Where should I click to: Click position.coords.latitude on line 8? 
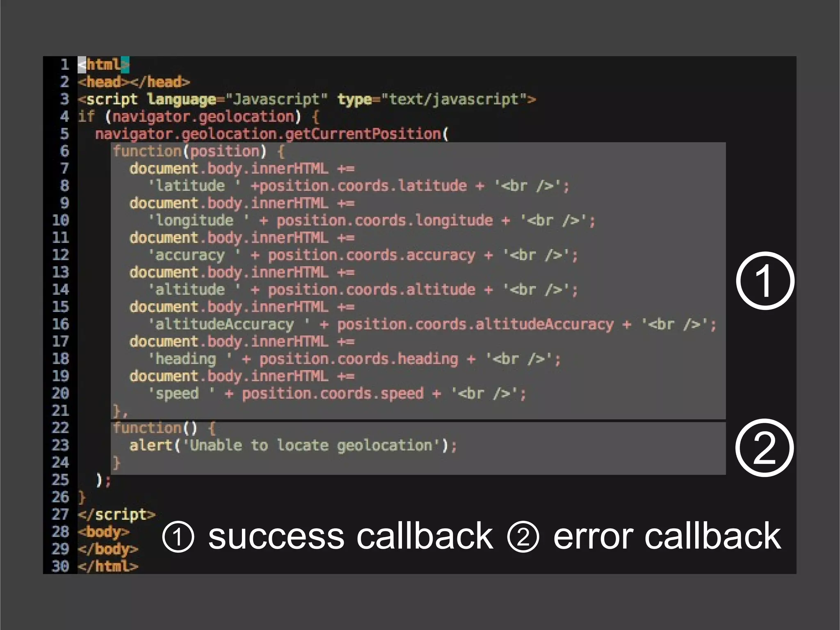(363, 186)
